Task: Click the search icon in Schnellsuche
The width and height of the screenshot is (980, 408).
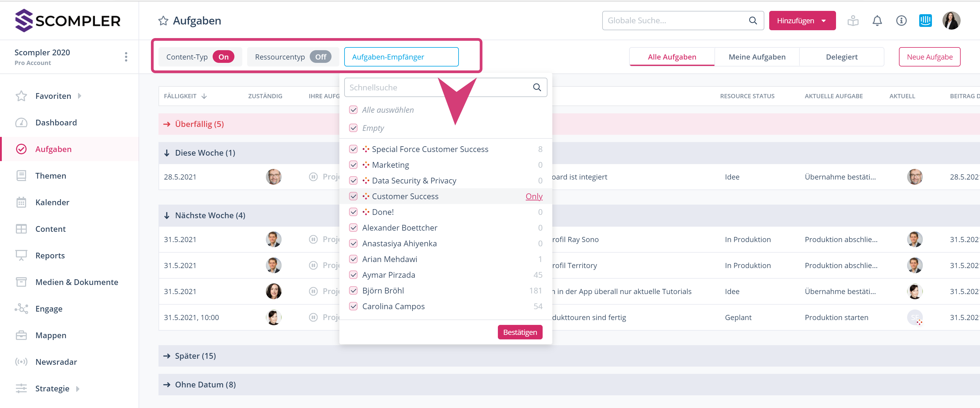Action: pyautogui.click(x=537, y=87)
